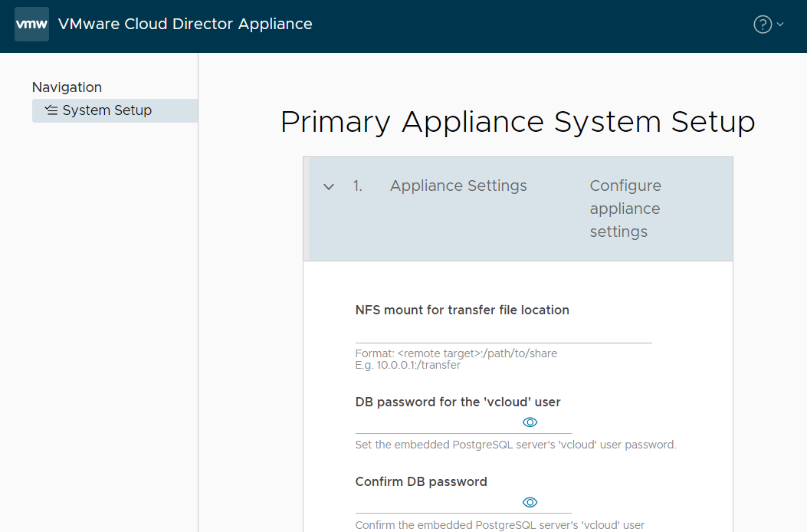Expand the help menu chevron
This screenshot has width=807, height=532.
[780, 25]
